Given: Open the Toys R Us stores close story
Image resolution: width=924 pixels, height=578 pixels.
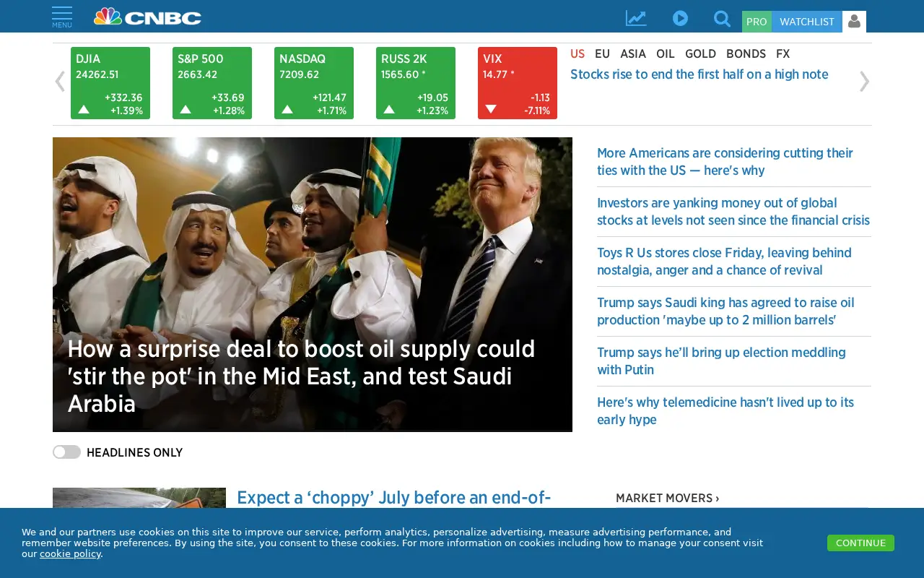Looking at the screenshot, I should 724,262.
